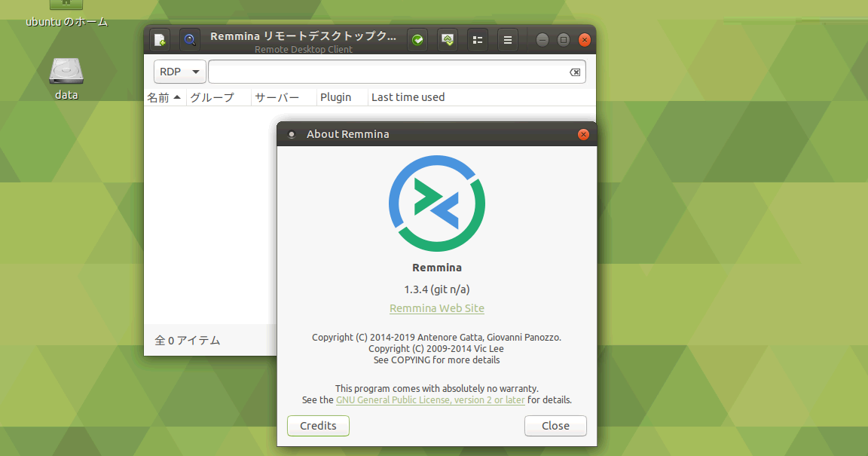Open the connection search tool
The width and height of the screenshot is (868, 456).
coord(189,39)
